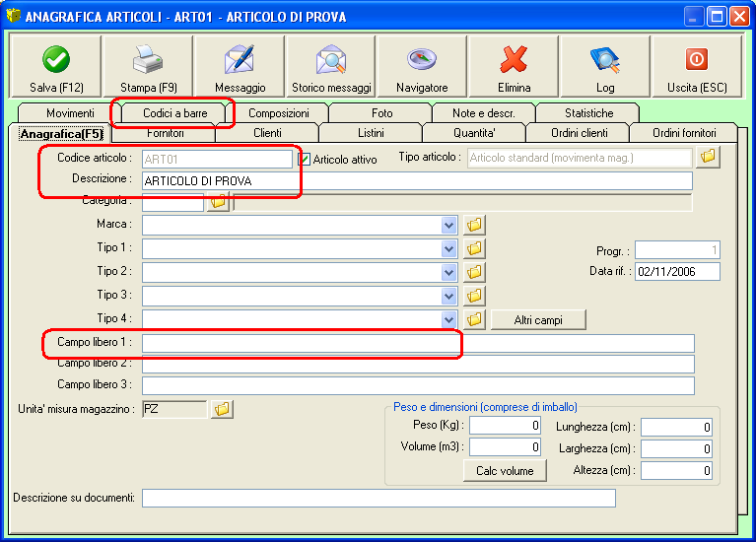Browse Unita' misura magazzino folder icon
This screenshot has width=756, height=542.
[x=223, y=409]
